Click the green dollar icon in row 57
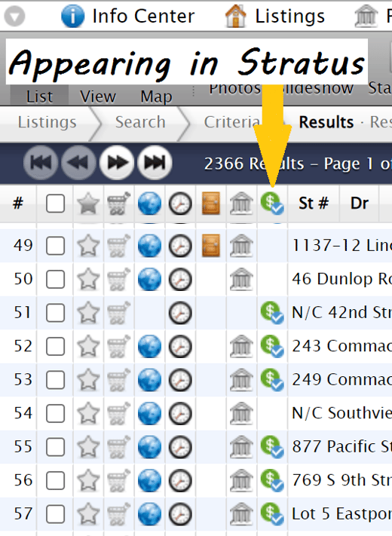The width and height of the screenshot is (392, 536). (x=272, y=514)
